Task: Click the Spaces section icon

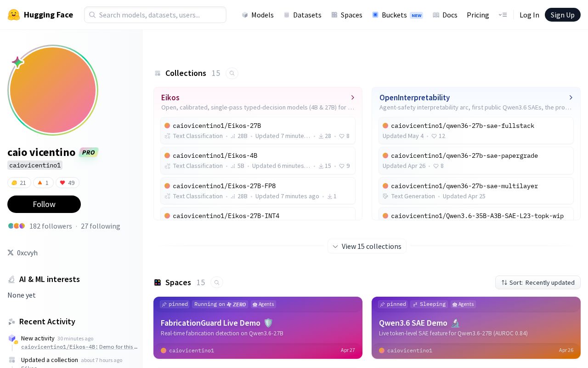Action: click(158, 282)
